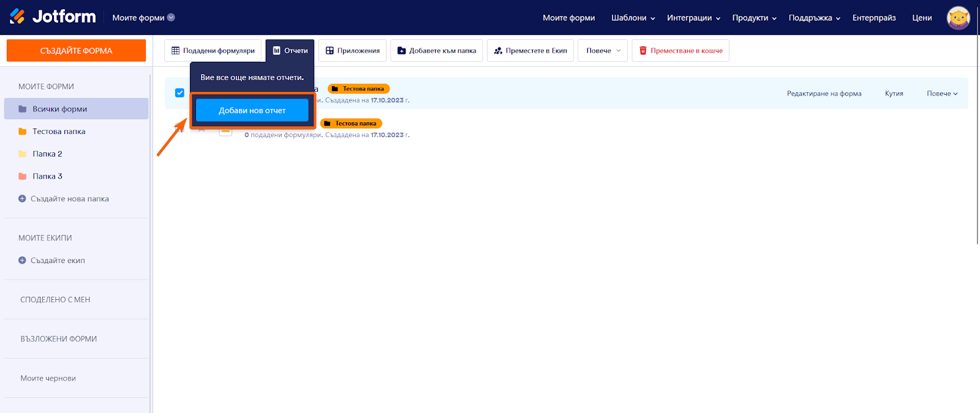Click Кутия link in form row
The image size is (980, 413).
click(x=894, y=94)
